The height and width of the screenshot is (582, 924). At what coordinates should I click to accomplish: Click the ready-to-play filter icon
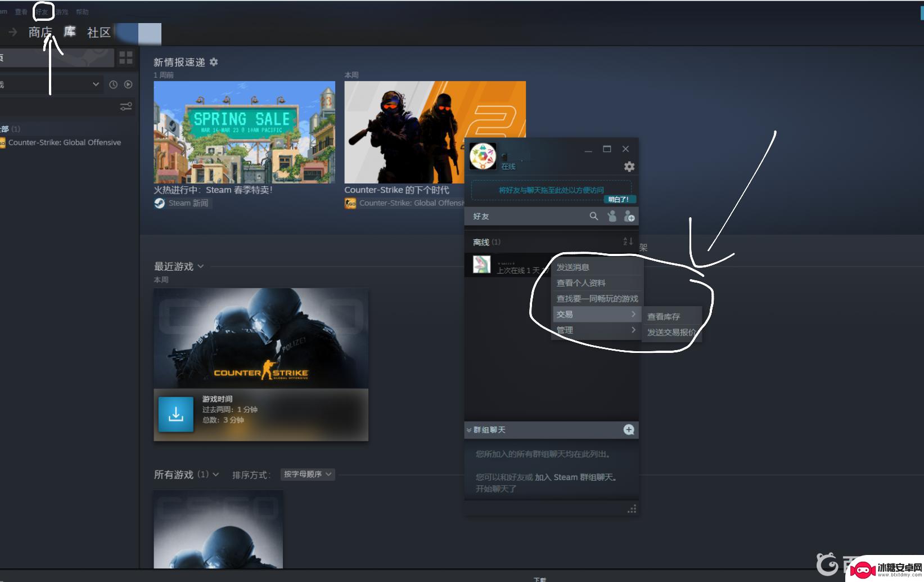coord(128,84)
